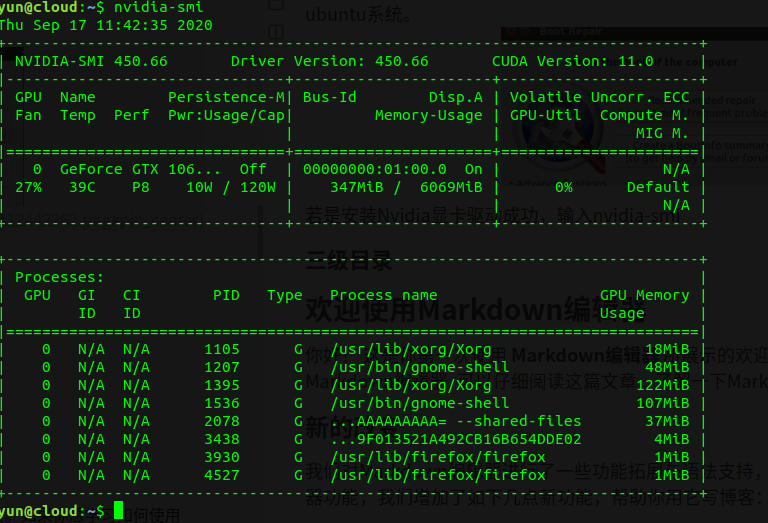Screen dimensions: 768x523
Task: Click PID '2078' in process table
Action: (x=222, y=421)
